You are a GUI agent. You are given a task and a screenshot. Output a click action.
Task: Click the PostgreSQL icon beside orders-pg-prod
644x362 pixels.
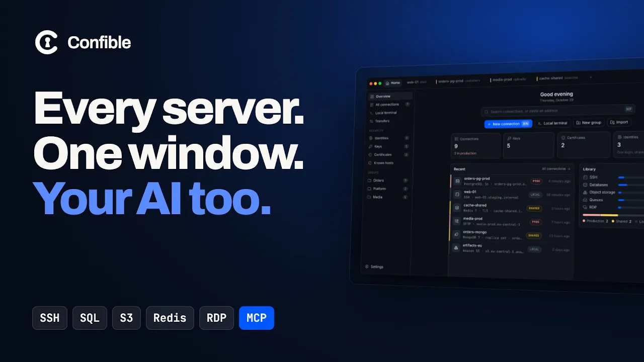point(457,181)
